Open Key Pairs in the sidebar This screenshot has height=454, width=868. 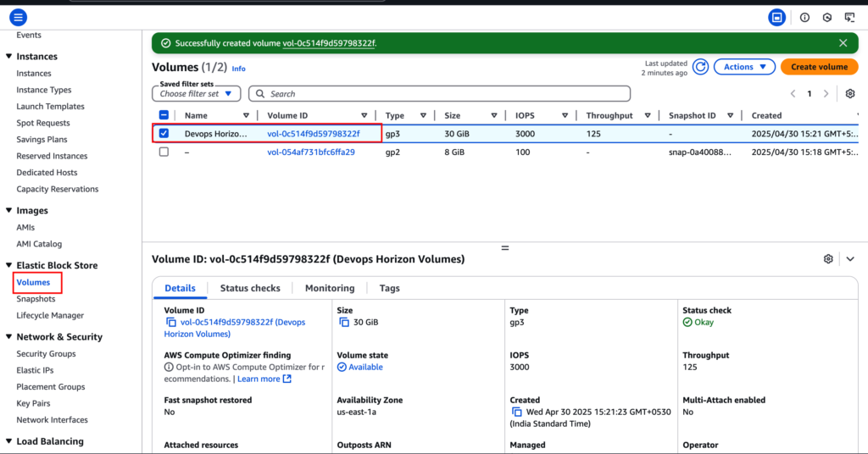[33, 404]
